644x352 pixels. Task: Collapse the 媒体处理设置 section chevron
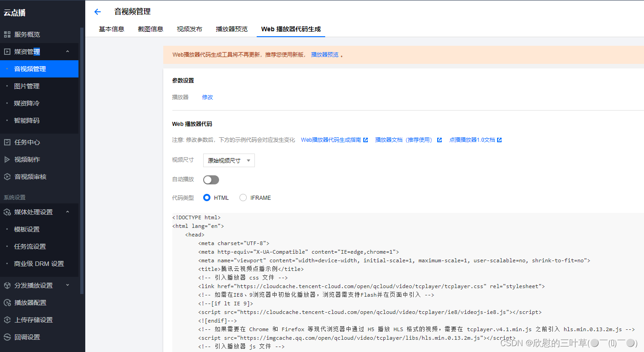coord(68,212)
